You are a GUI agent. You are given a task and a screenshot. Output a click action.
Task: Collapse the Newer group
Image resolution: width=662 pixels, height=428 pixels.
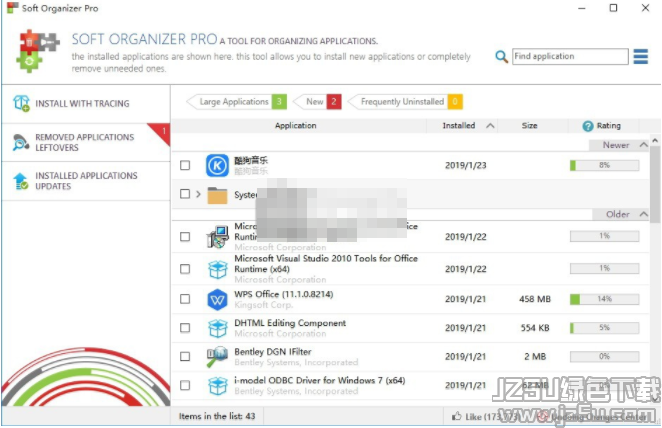point(643,145)
